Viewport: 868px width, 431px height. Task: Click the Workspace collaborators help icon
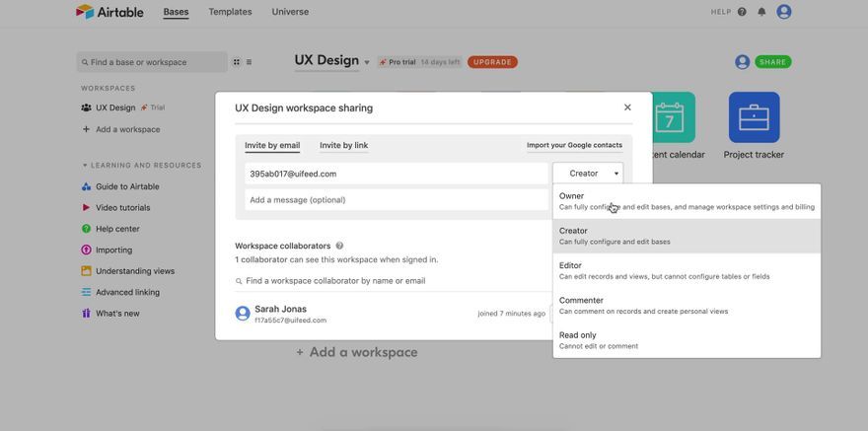point(339,246)
